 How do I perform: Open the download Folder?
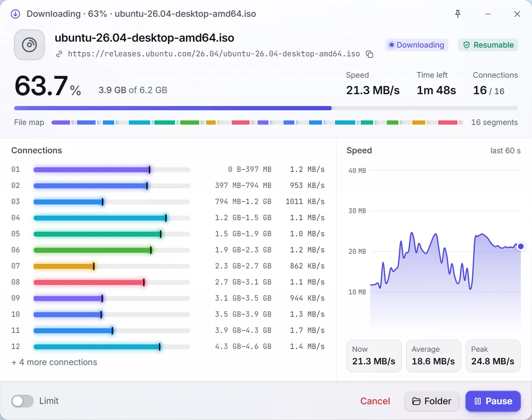432,401
